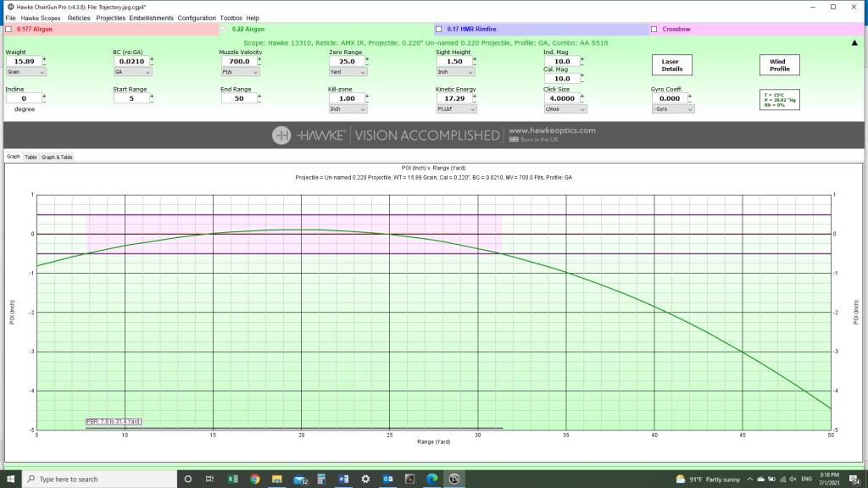The width and height of the screenshot is (868, 488).
Task: Open Calculator from the taskbar
Action: [321, 479]
